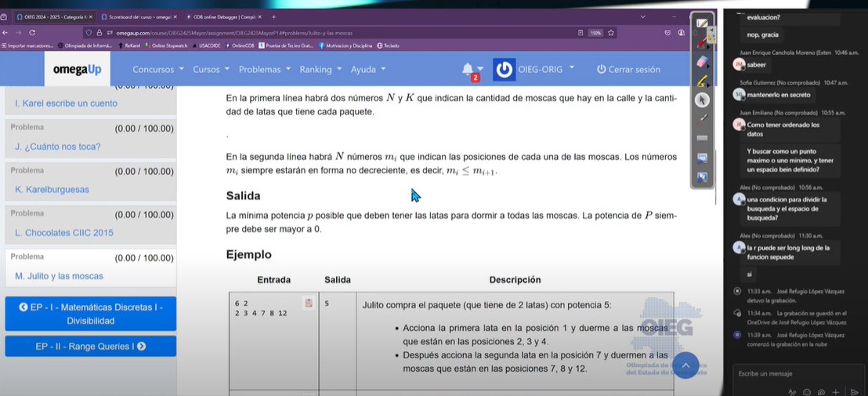Click the Cerrar sesión link
Screen dimensions: 868x396
tap(628, 70)
